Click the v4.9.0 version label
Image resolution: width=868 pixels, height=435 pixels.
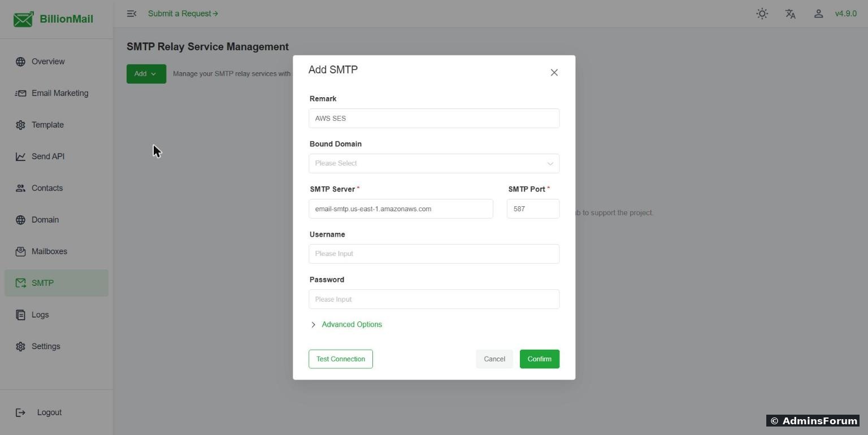tap(846, 14)
